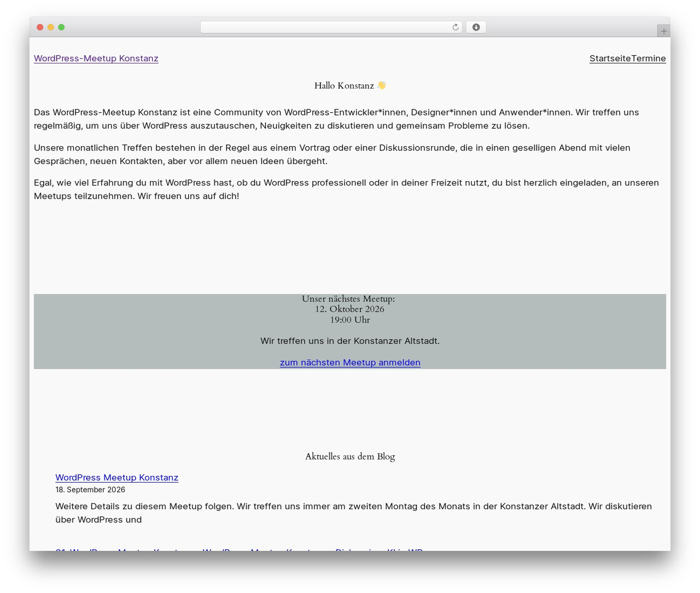Screen dimensions: 700x593
Task: Click the waving hand emoji
Action: point(382,85)
